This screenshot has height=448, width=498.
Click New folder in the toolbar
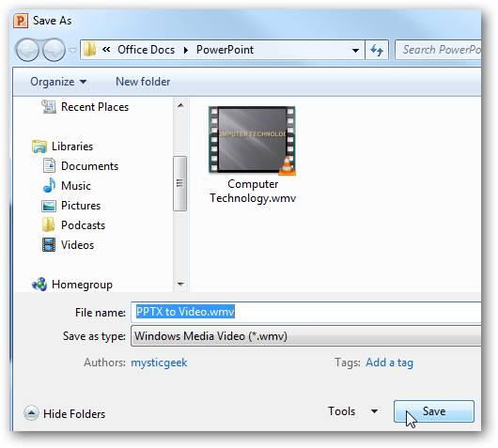(143, 82)
